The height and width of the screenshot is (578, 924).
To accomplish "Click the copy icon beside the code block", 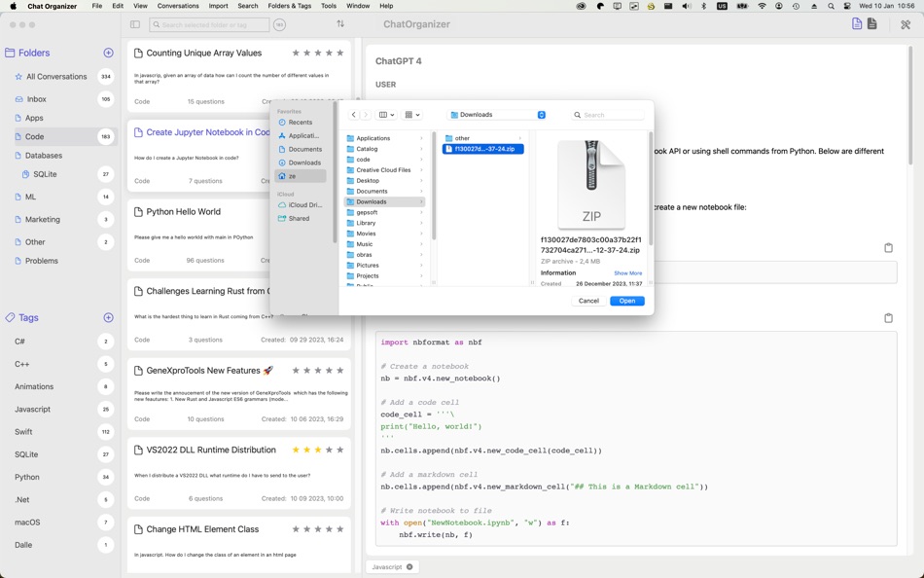I will pos(887,318).
